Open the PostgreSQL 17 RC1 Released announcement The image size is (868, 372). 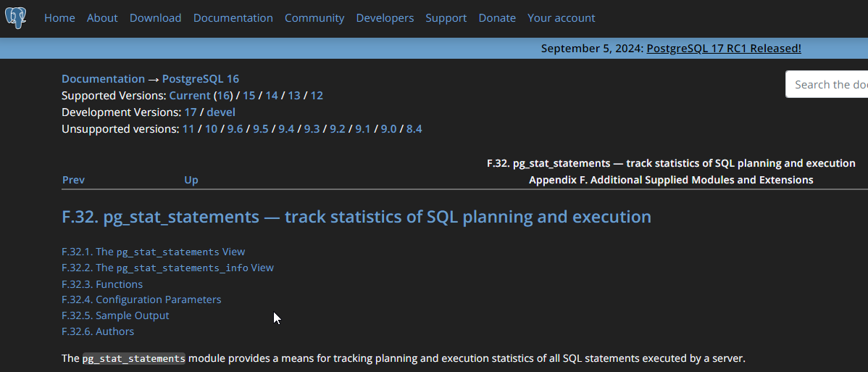point(723,49)
